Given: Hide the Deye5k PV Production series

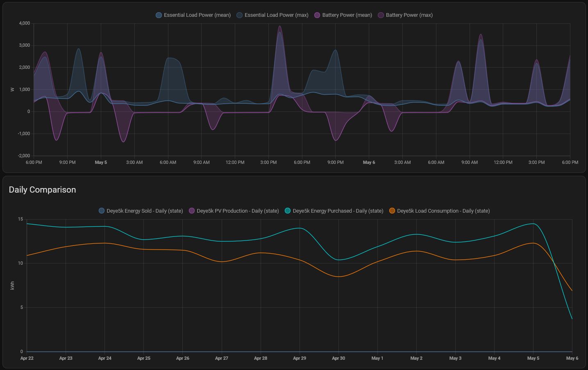Looking at the screenshot, I should (x=192, y=211).
